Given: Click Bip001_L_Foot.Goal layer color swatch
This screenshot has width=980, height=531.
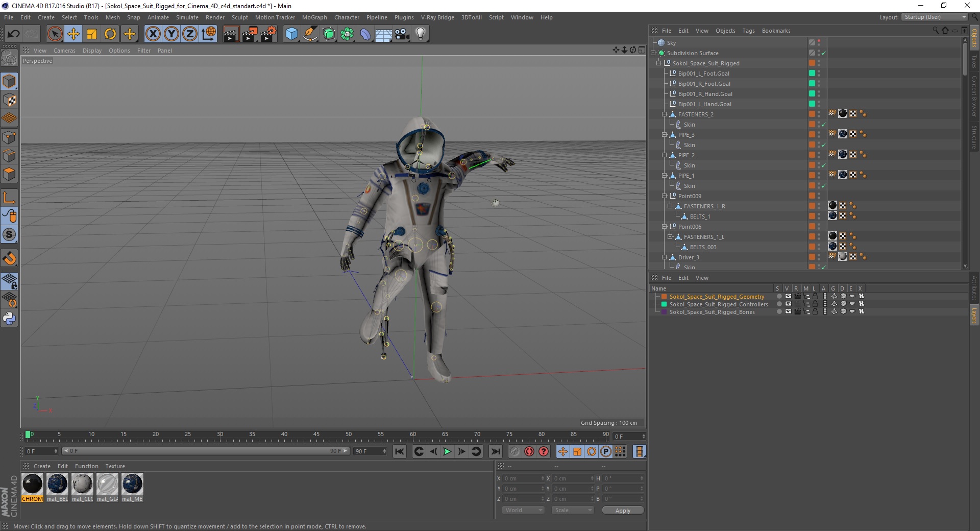Looking at the screenshot, I should (812, 74).
